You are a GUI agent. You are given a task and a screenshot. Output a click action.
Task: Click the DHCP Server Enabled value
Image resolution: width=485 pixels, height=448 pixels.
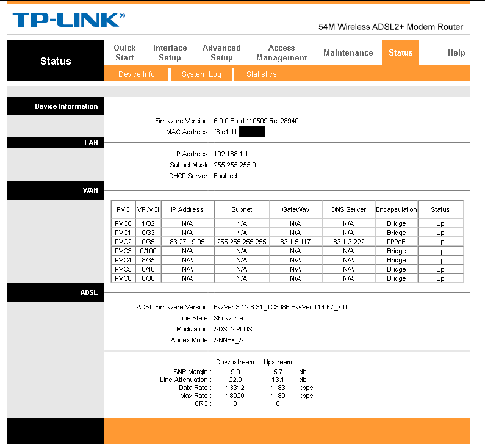click(x=225, y=176)
